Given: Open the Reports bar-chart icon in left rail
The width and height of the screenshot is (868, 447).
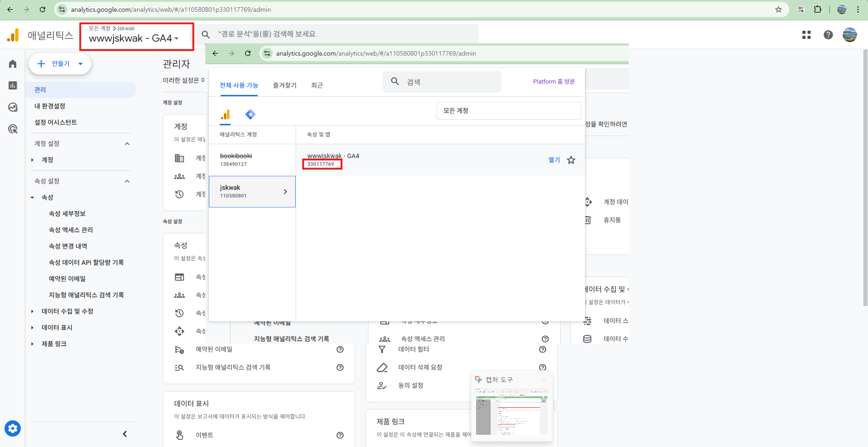Looking at the screenshot, I should [13, 85].
